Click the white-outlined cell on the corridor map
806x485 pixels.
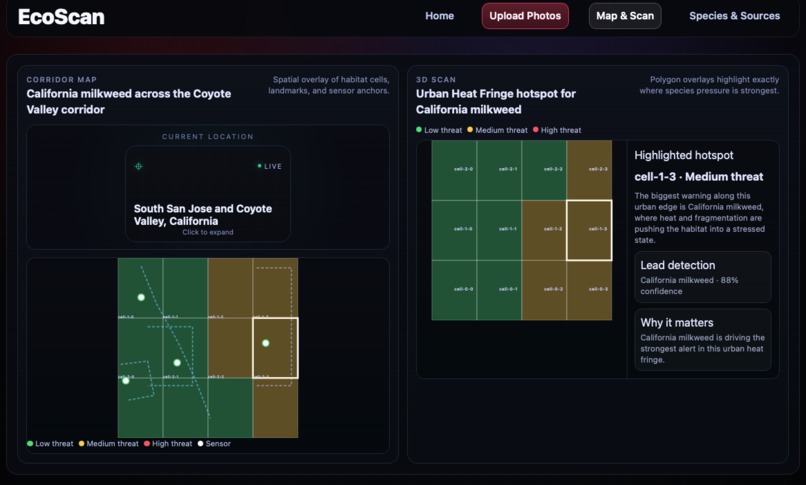(x=275, y=348)
